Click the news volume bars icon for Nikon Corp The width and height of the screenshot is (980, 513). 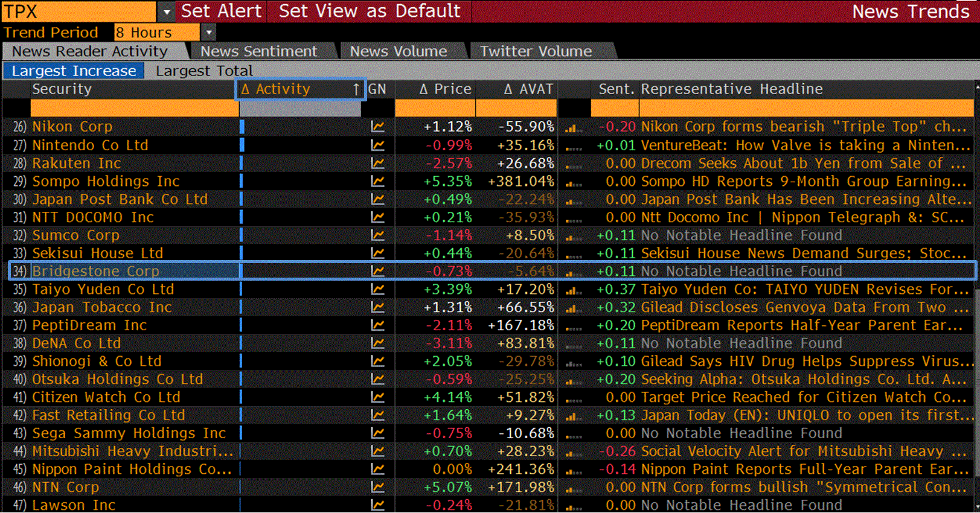coord(573,128)
